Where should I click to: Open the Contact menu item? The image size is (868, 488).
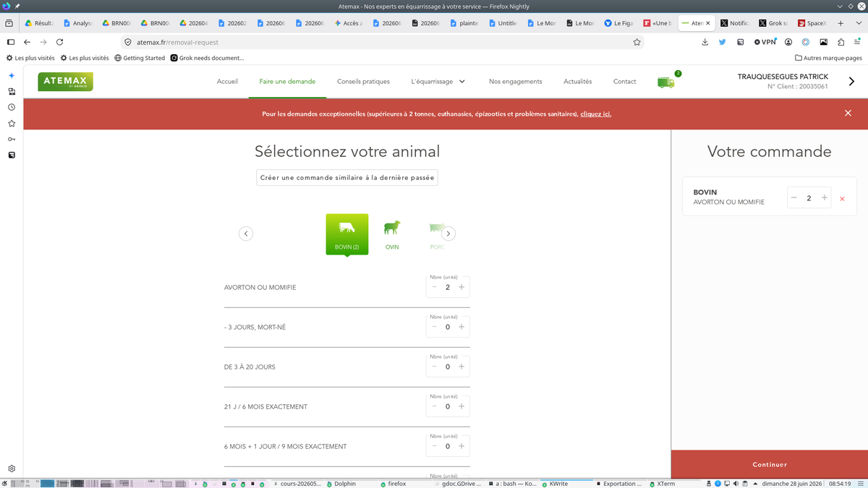[x=624, y=82]
